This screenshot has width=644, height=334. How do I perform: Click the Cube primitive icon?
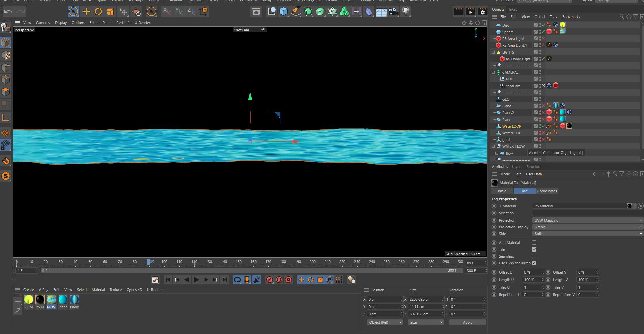284,12
